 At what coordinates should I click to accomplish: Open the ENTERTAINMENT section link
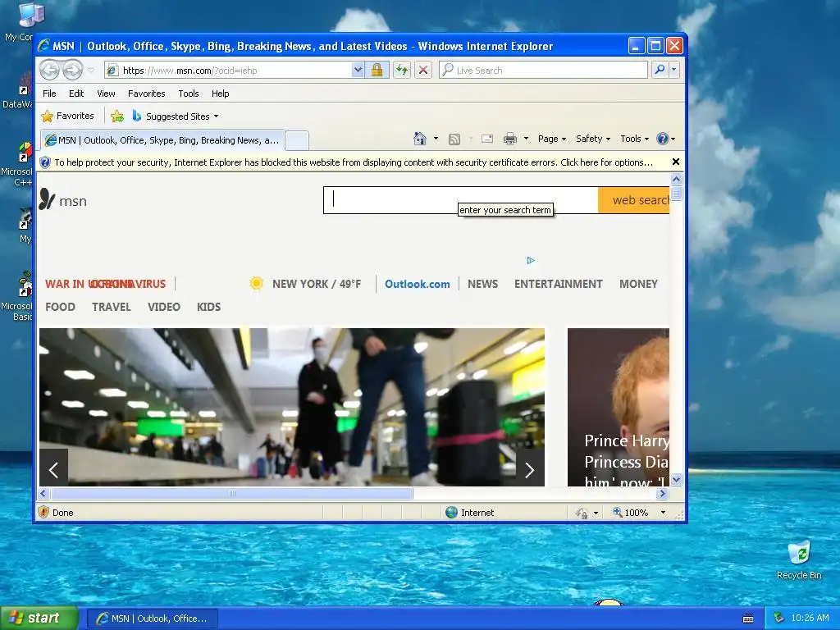tap(558, 284)
